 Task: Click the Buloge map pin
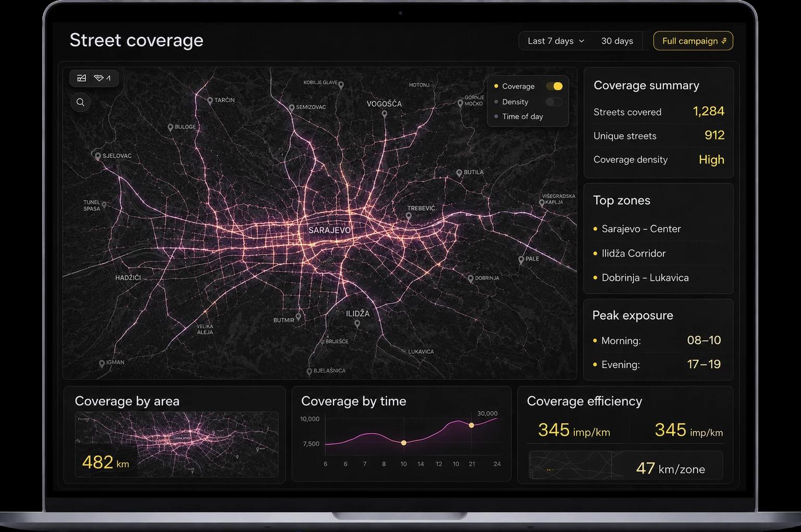click(170, 128)
